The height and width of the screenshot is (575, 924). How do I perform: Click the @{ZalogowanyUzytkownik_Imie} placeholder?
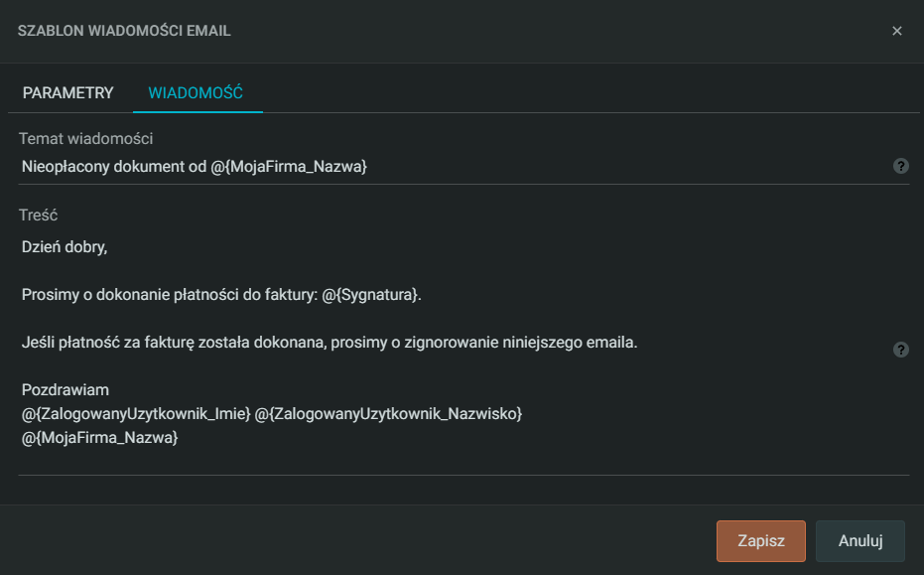pyautogui.click(x=136, y=413)
